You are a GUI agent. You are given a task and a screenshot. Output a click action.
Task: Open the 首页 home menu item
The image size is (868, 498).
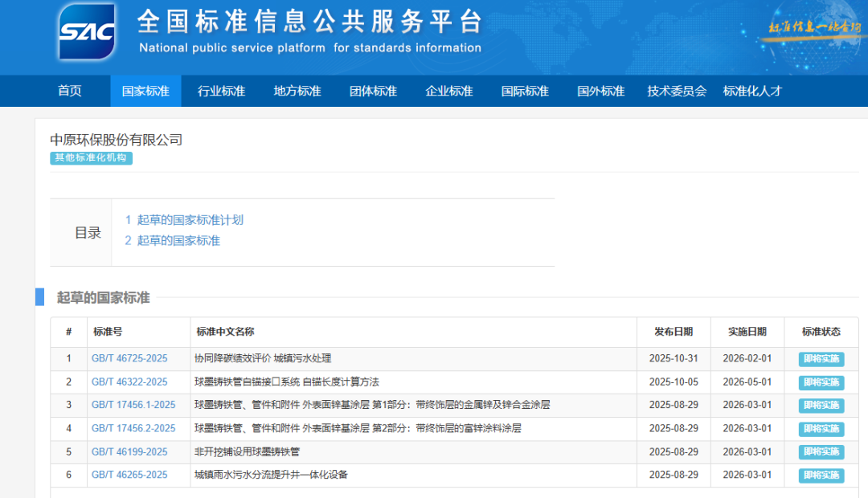(70, 91)
